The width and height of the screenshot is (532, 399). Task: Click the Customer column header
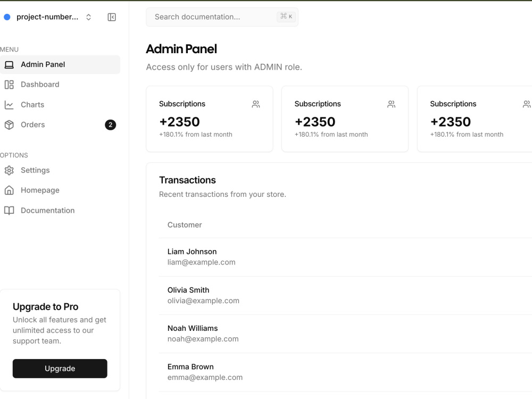(x=185, y=225)
